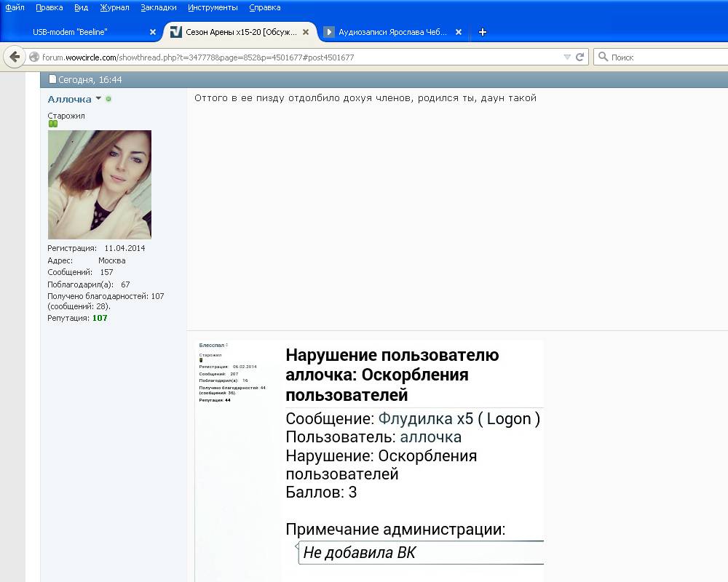This screenshot has height=582, width=728.
Task: Go back with the browser back arrow
Action: coord(15,57)
